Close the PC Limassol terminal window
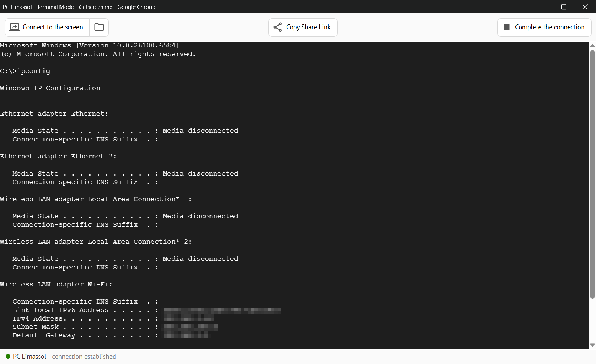596x364 pixels. [585, 7]
